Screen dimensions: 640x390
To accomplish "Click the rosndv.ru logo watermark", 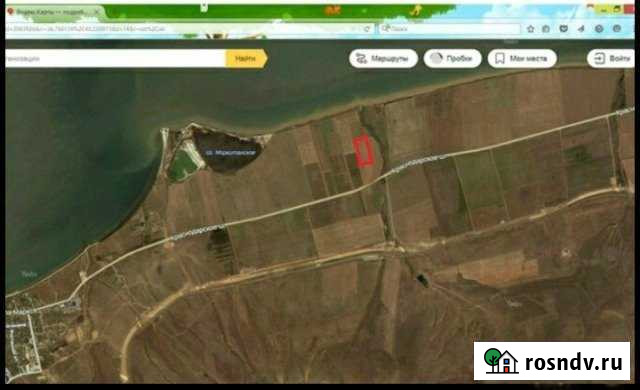I will 552,361.
